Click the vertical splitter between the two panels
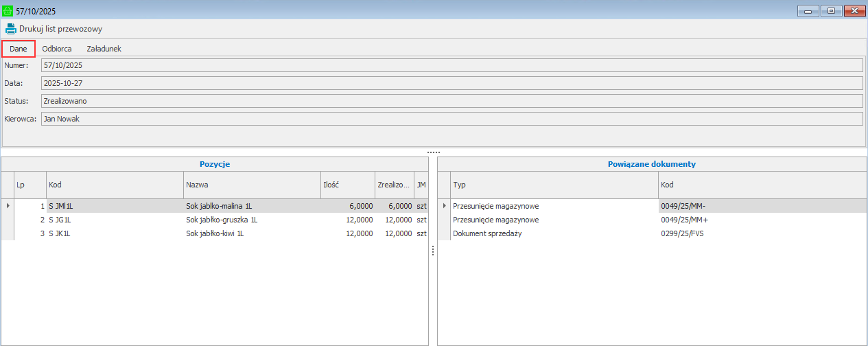This screenshot has width=868, height=346. [x=433, y=251]
